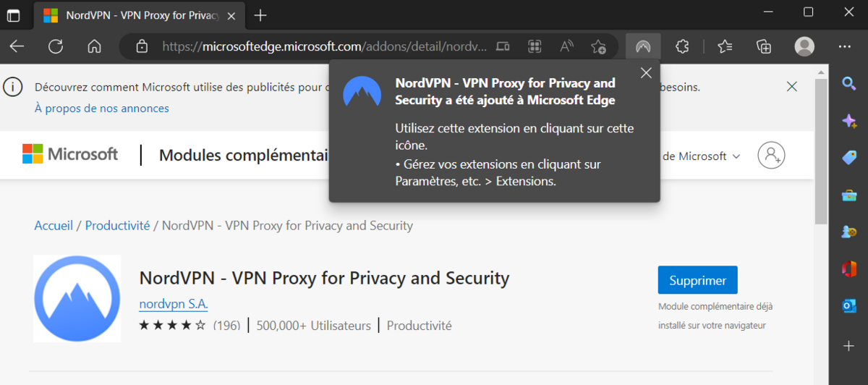The width and height of the screenshot is (868, 385).
Task: Go back to previous page
Action: (x=17, y=46)
